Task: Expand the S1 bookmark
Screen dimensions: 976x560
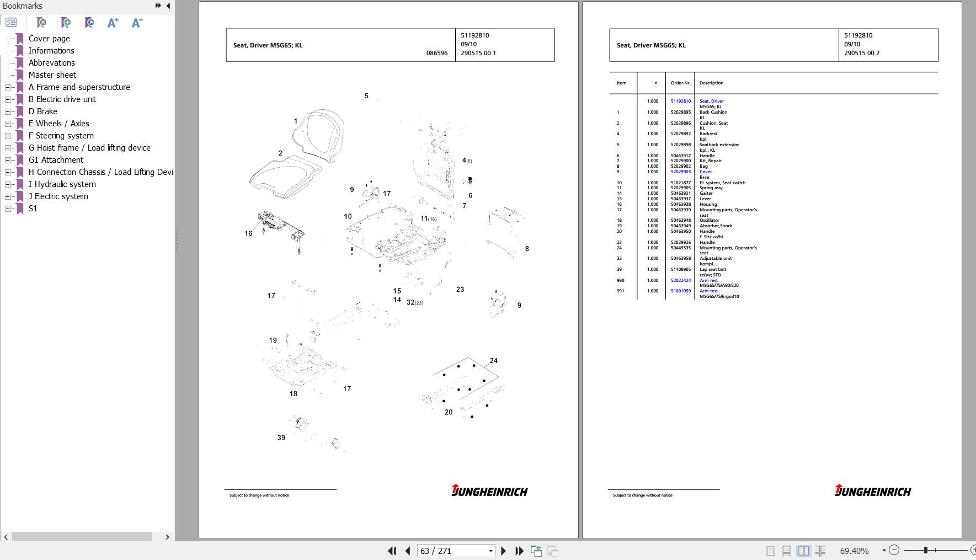Action: [8, 209]
